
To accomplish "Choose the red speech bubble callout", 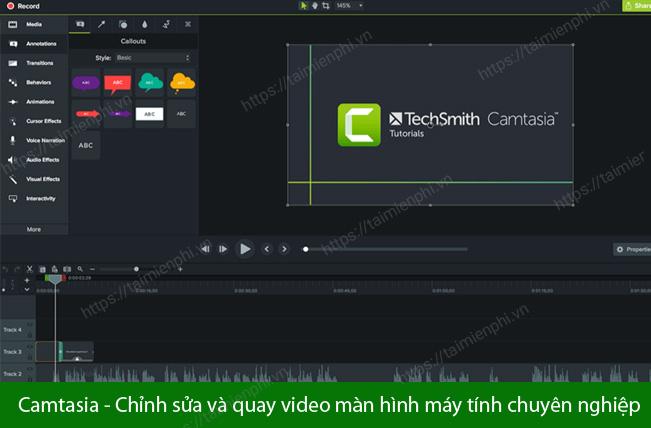I will point(118,83).
